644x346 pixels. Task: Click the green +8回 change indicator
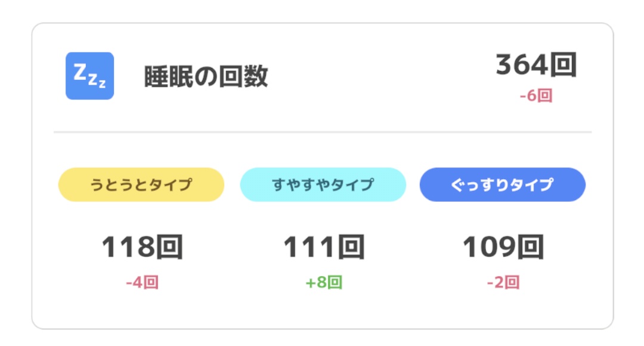pyautogui.click(x=323, y=282)
